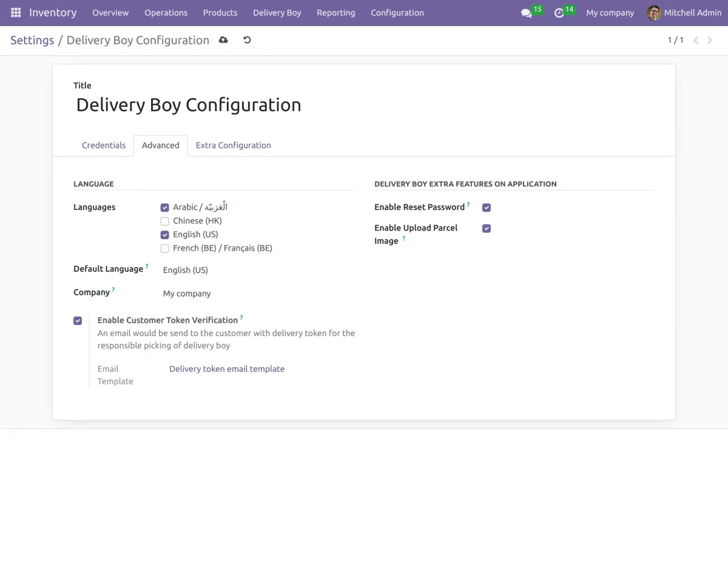This screenshot has width=728, height=572.
Task: Open the Company selection field
Action: point(186,293)
